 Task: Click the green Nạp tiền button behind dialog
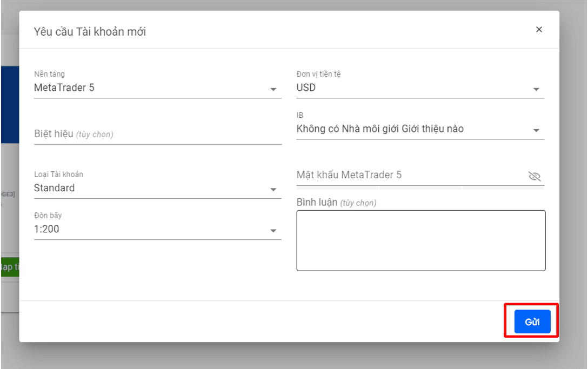(10, 267)
